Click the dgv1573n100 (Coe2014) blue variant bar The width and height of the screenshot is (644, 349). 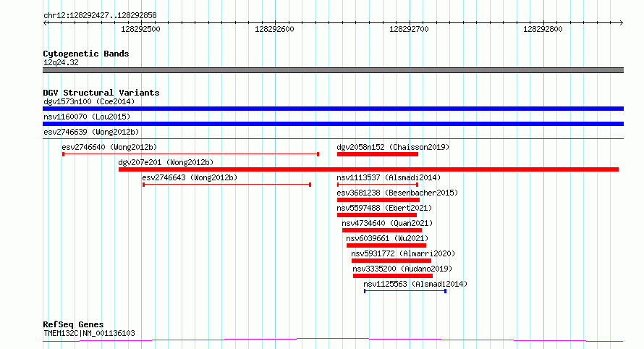pyautogui.click(x=333, y=109)
